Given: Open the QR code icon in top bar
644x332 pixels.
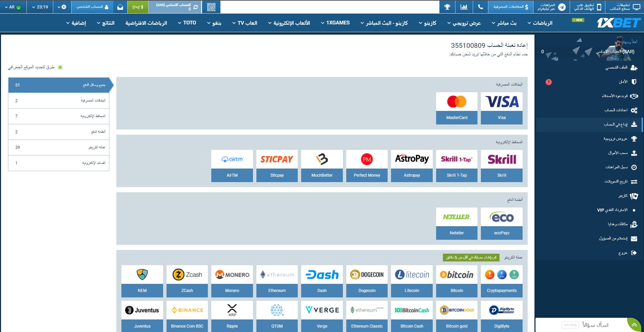Looking at the screenshot, I should pyautogui.click(x=211, y=7).
